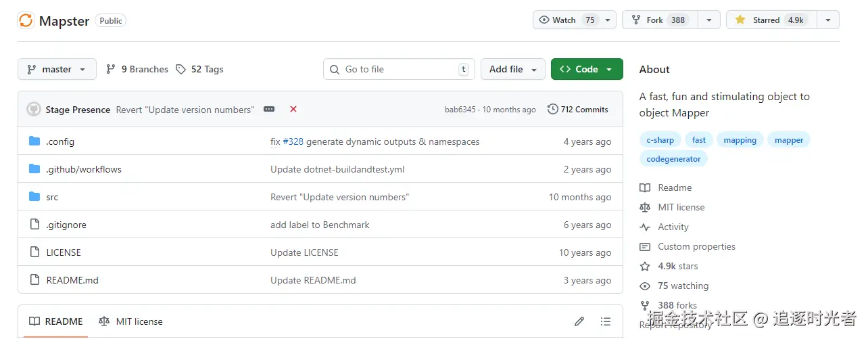
Task: Expand the Add file dropdown
Action: 512,69
